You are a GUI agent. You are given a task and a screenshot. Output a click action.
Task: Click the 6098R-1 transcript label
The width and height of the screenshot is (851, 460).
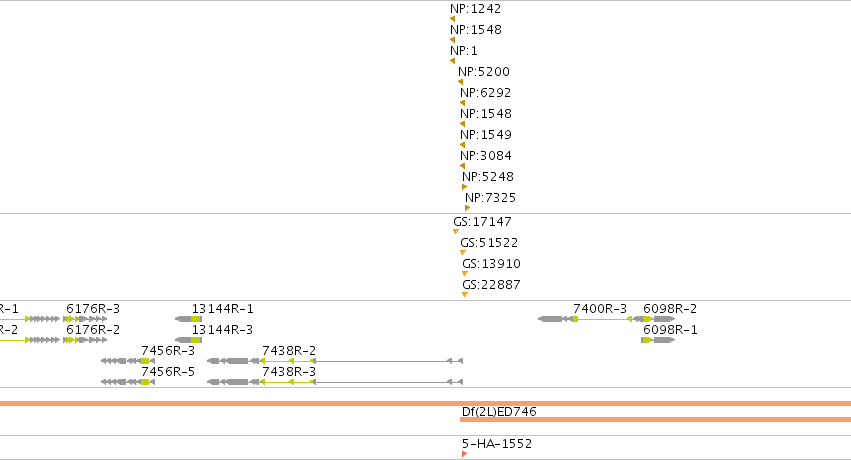pos(670,330)
